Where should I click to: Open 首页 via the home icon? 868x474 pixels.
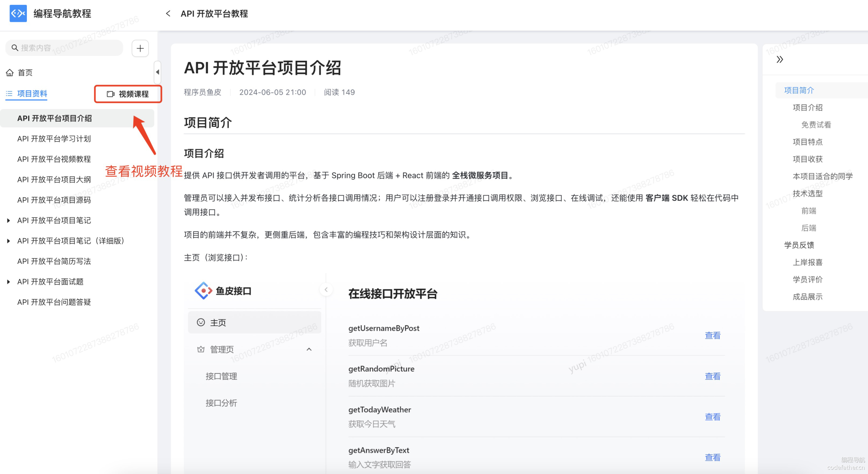(x=10, y=72)
